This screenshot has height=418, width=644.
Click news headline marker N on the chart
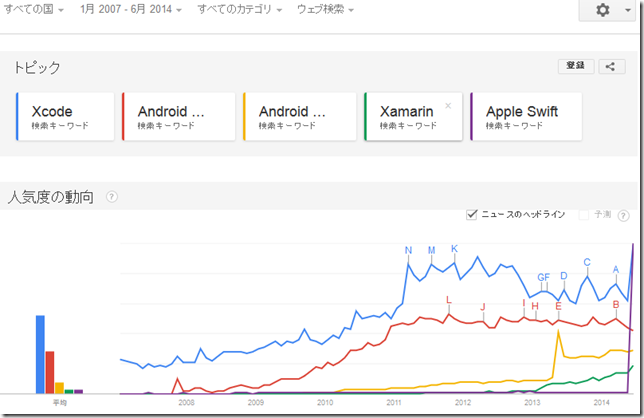(x=408, y=250)
